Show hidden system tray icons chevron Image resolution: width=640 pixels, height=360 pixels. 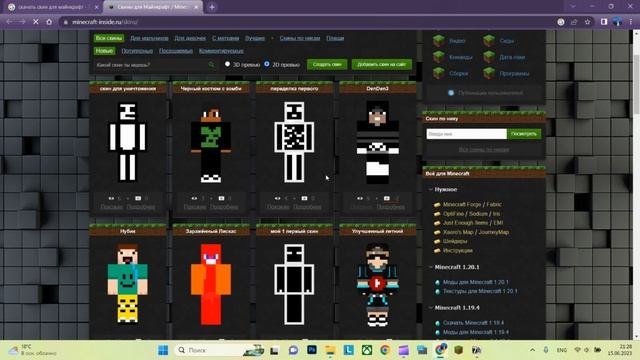tap(532, 350)
